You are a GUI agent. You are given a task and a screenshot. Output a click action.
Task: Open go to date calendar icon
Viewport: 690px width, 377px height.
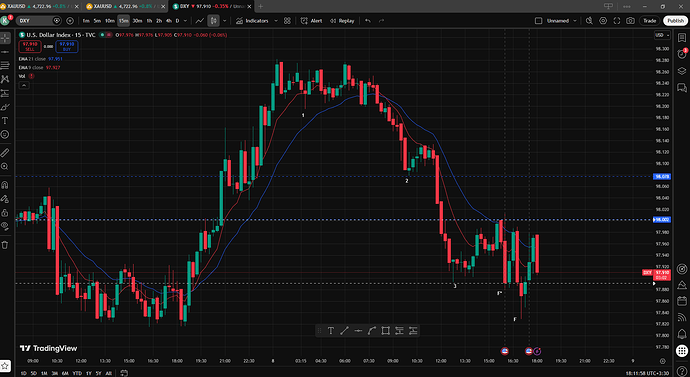124,373
